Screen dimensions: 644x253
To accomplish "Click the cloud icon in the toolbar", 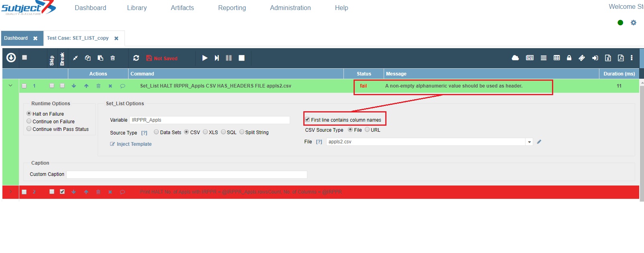I will pos(515,58).
